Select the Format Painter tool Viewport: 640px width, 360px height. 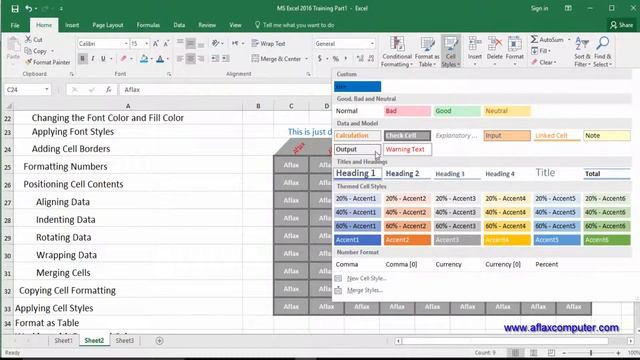pyautogui.click(x=47, y=62)
